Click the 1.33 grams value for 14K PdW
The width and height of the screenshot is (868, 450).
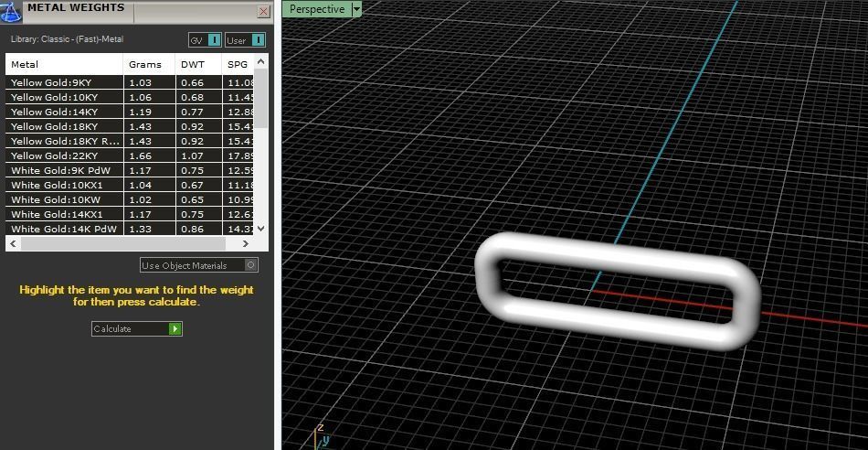140,229
